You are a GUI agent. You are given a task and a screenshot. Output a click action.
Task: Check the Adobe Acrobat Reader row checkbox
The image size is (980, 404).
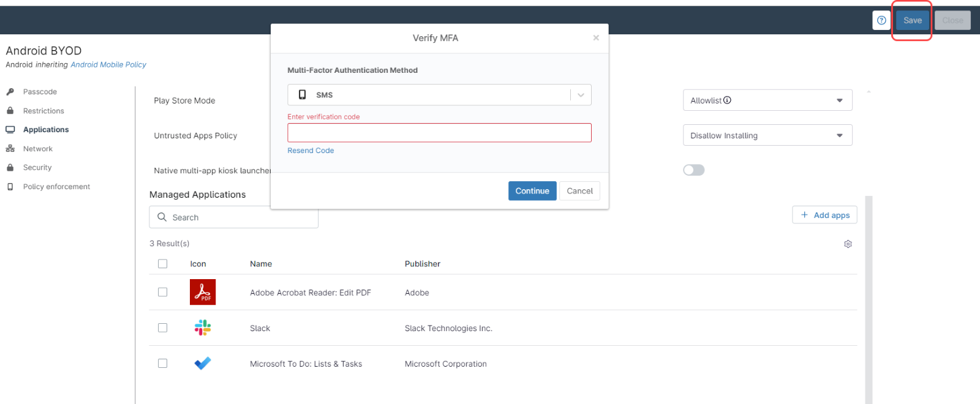pyautogui.click(x=162, y=292)
